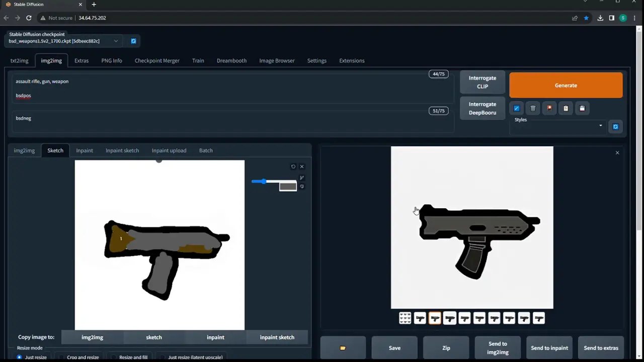Select the palette color icon beside the canvas

(x=302, y=187)
